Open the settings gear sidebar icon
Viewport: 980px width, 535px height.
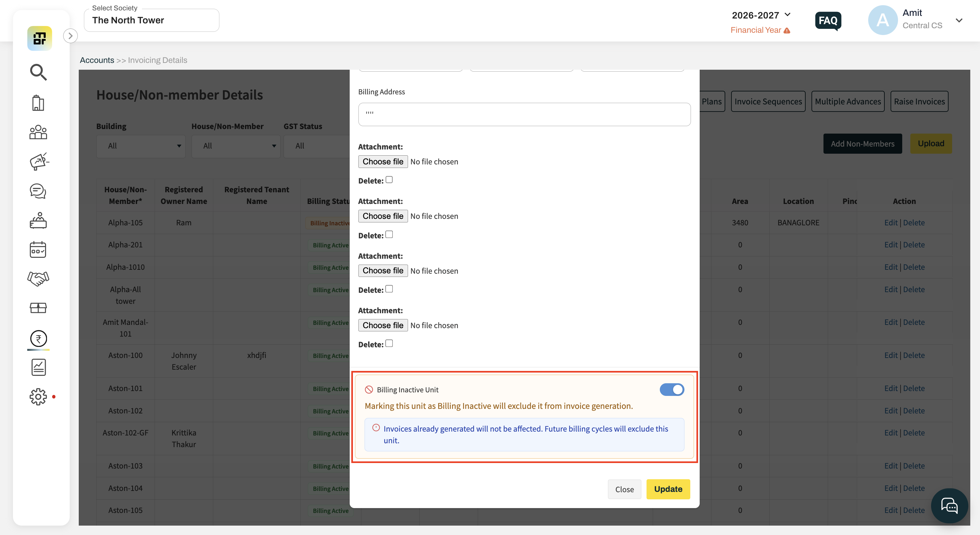tap(38, 397)
